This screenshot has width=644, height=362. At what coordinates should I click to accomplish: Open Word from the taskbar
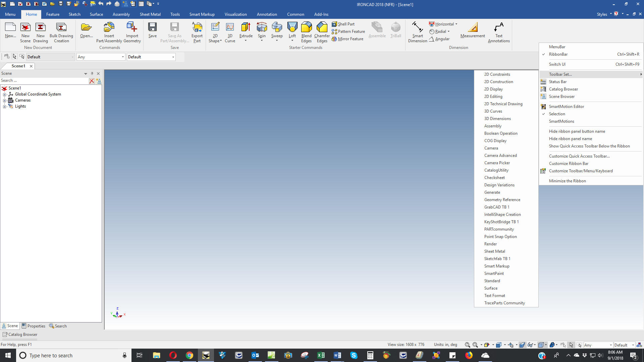[x=337, y=355]
